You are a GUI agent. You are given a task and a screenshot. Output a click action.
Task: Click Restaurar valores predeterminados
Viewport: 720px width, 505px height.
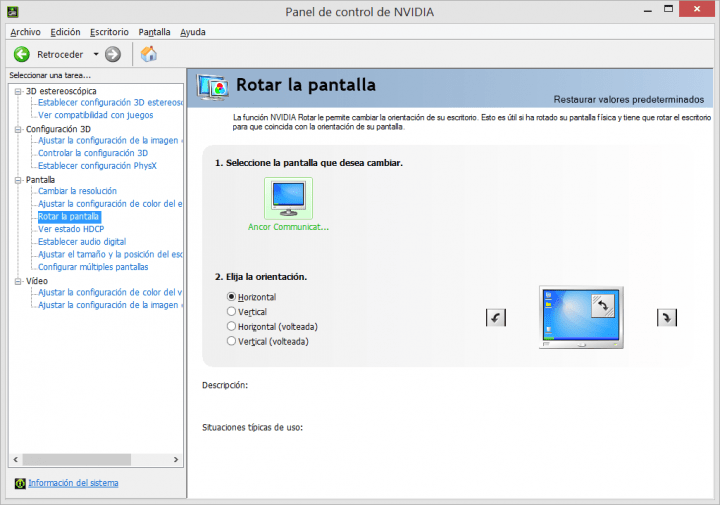click(629, 100)
